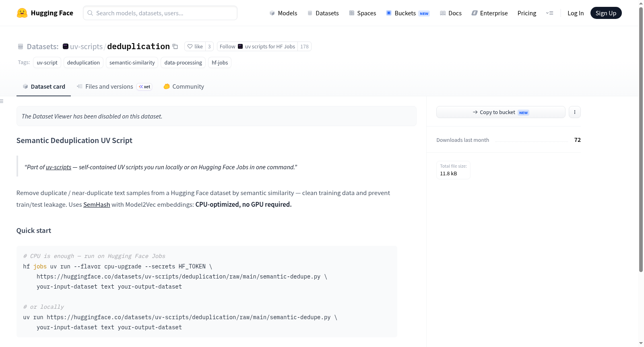Select the semantic-similarity tag
Viewport: 644px width, 347px height.
pos(132,62)
